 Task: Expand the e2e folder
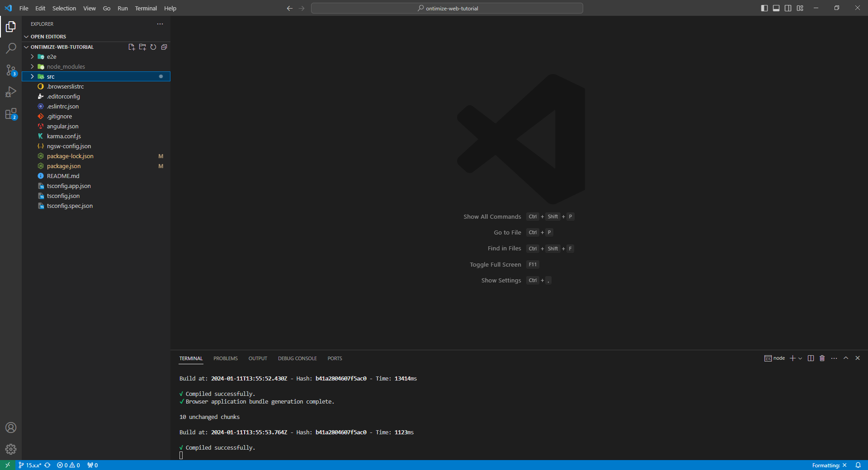(x=96, y=57)
